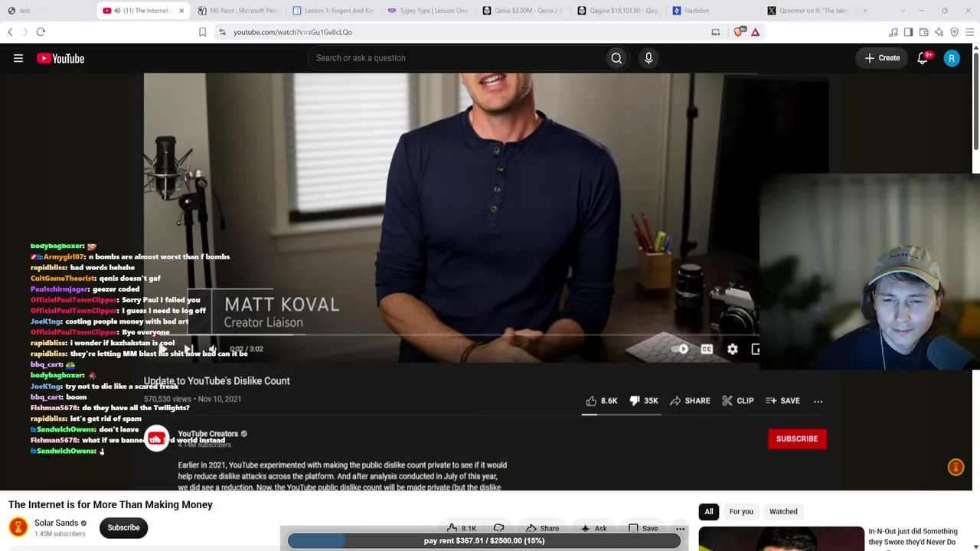Viewport: 980px width, 551px height.
Task: Open the YouTube Creators channel avatar
Action: tap(156, 439)
